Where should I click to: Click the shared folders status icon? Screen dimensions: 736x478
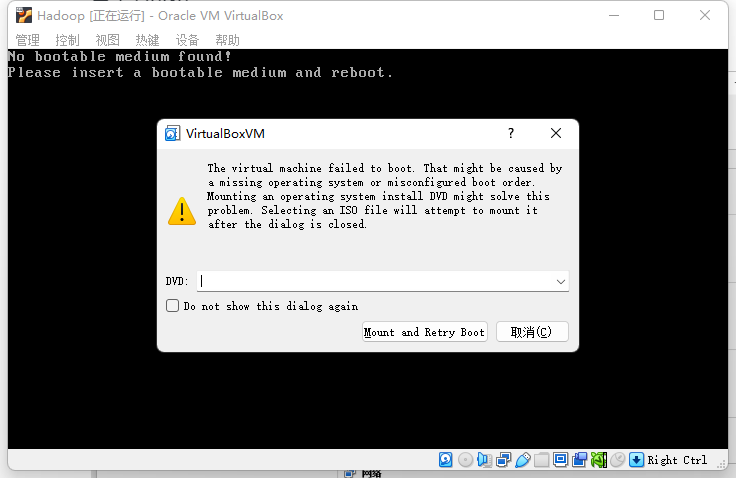point(541,460)
